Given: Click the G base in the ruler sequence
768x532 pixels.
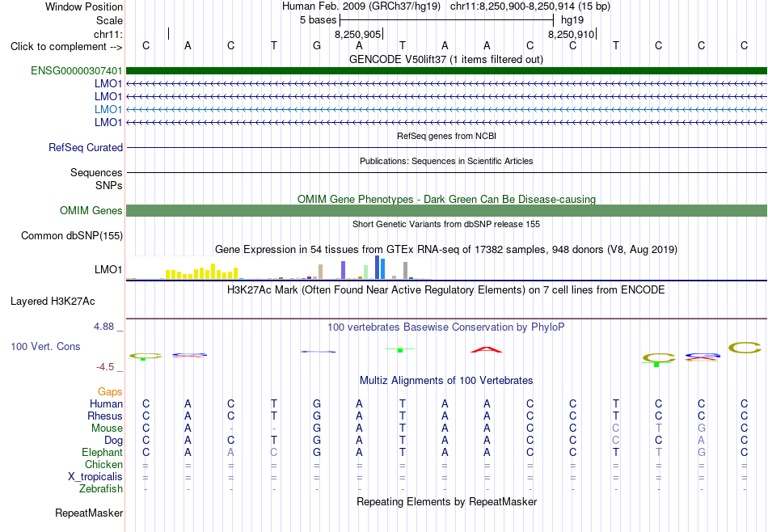Looking at the screenshot, I should coord(317,45).
